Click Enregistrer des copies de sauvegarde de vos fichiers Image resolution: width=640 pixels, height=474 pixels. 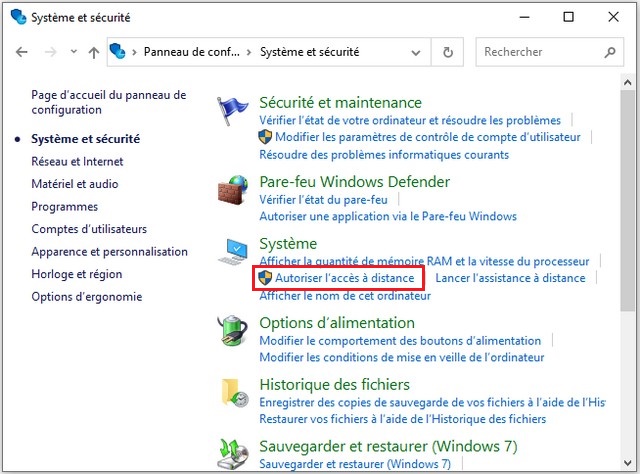pyautogui.click(x=433, y=403)
